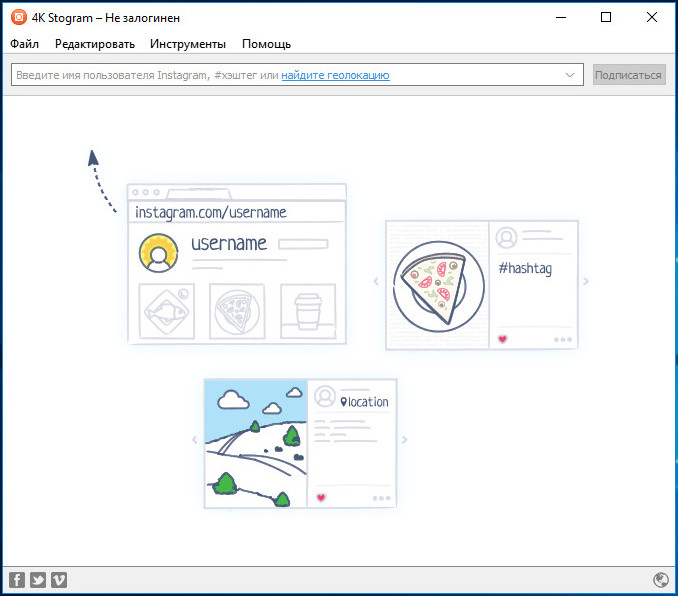This screenshot has height=596, width=678.
Task: Open the Vimeo icon in status bar
Action: tap(58, 580)
